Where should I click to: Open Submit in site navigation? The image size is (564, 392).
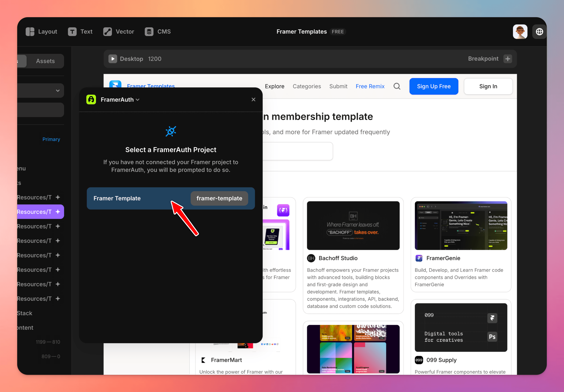point(338,86)
